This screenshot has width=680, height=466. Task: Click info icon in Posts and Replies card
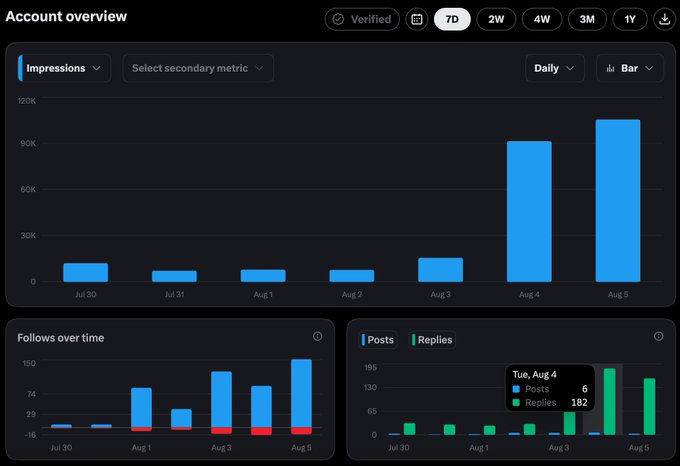658,336
